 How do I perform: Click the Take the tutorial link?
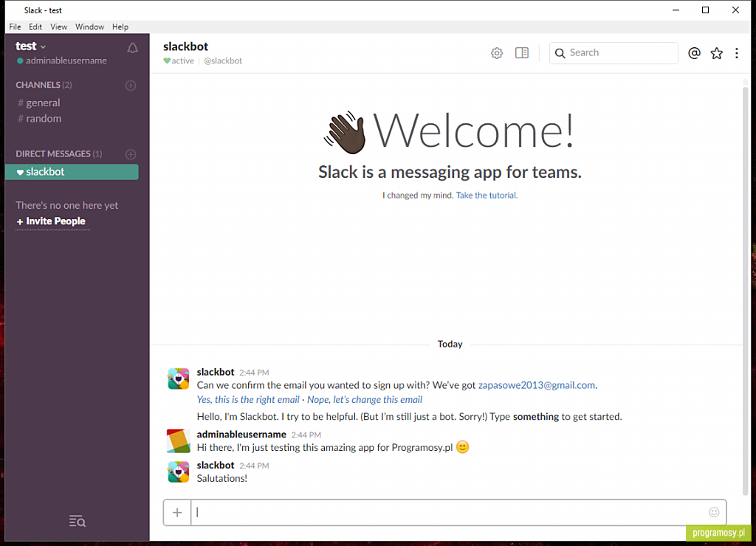pos(486,196)
